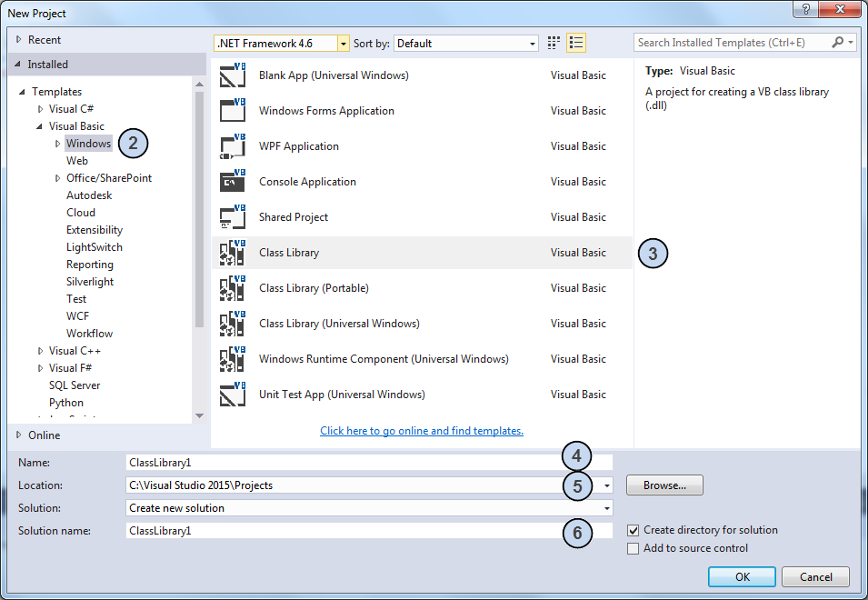Image resolution: width=868 pixels, height=600 pixels.
Task: Open the Sort by Default dropdown
Action: [532, 43]
